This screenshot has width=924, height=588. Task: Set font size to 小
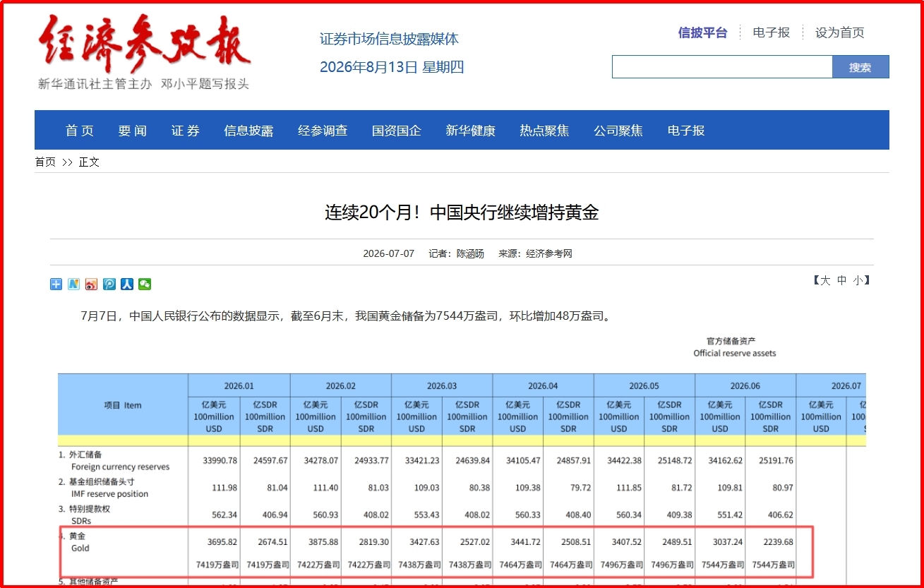[x=857, y=280]
